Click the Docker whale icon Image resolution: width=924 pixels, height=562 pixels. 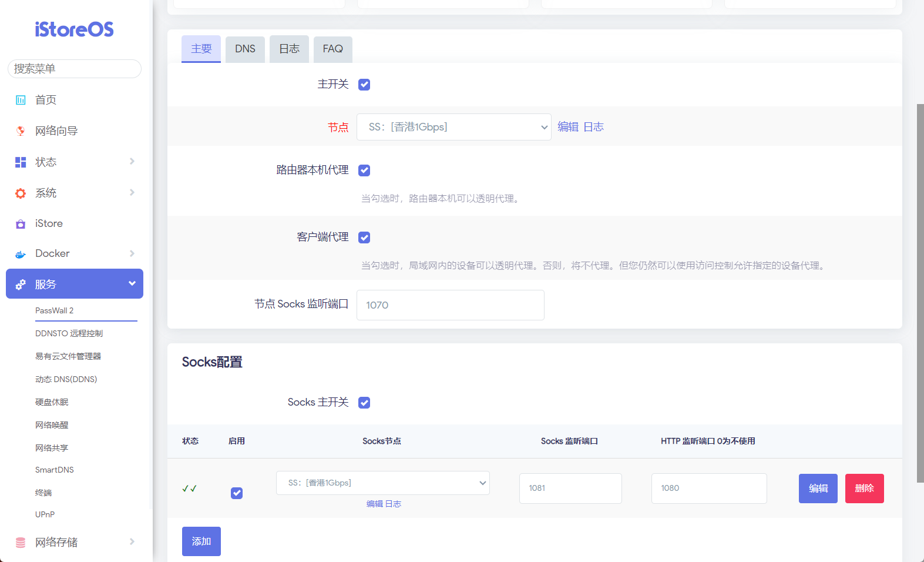pyautogui.click(x=21, y=254)
